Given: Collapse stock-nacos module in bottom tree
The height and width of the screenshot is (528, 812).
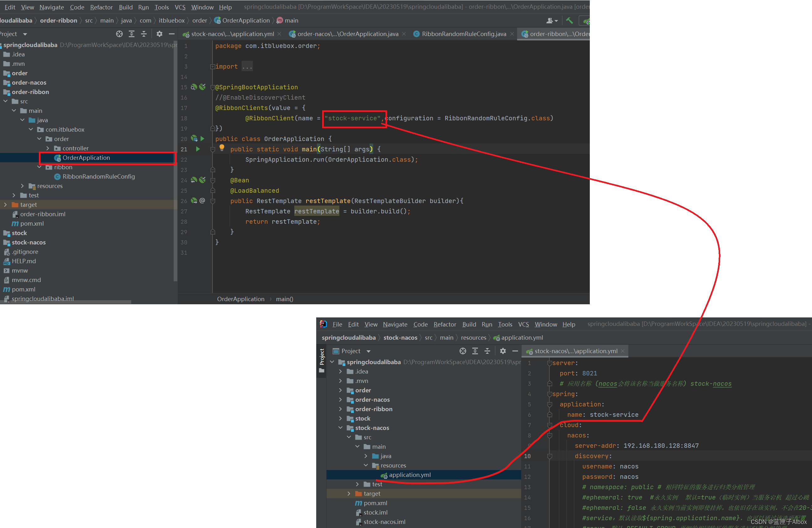Looking at the screenshot, I should [340, 428].
